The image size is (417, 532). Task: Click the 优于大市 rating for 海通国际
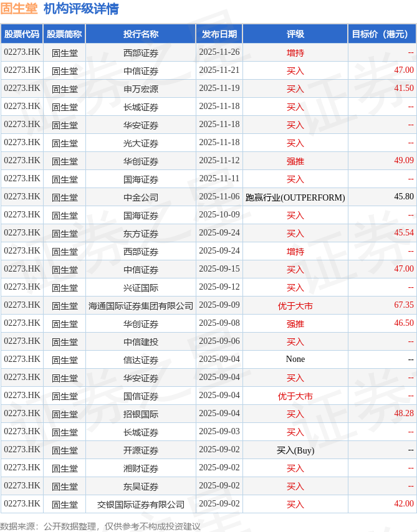point(295,306)
